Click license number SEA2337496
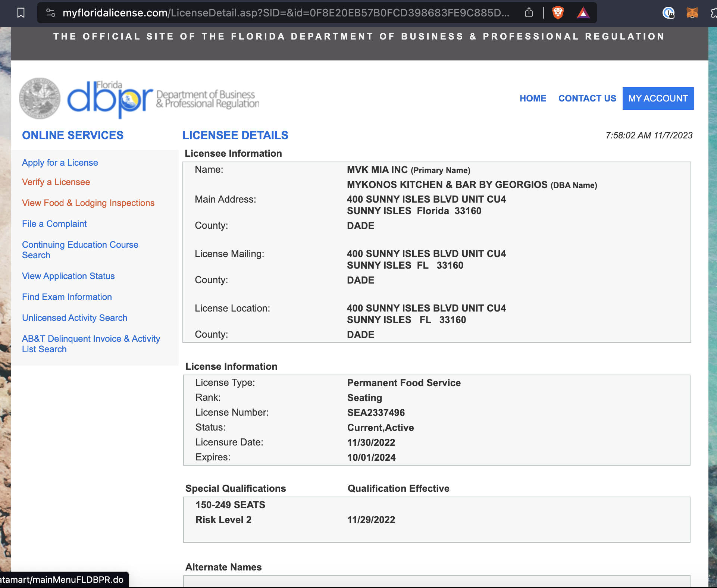717x588 pixels. [x=376, y=413]
